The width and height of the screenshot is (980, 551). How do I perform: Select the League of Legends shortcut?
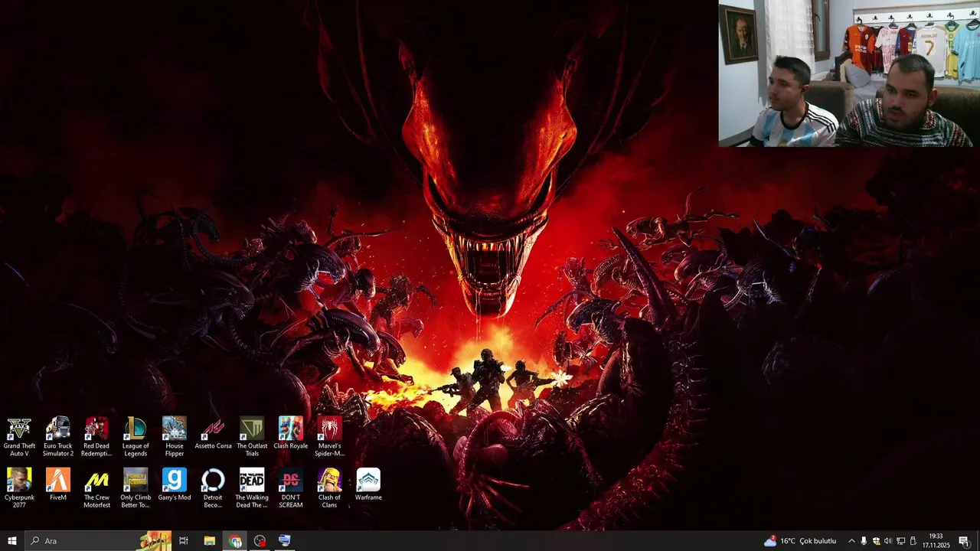tap(136, 437)
